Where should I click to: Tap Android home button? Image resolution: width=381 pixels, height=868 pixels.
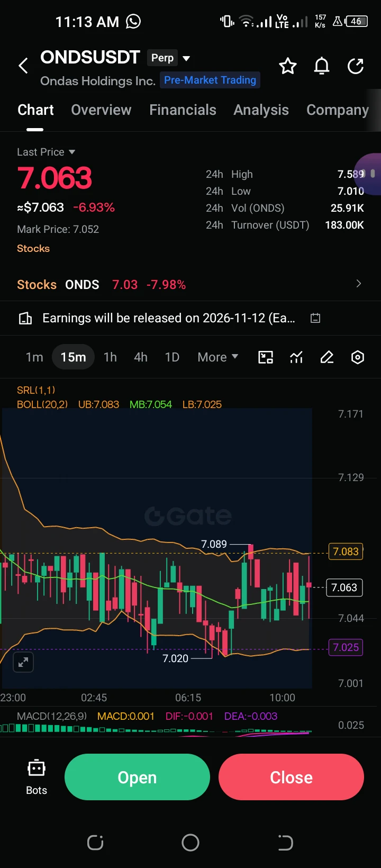tap(190, 843)
